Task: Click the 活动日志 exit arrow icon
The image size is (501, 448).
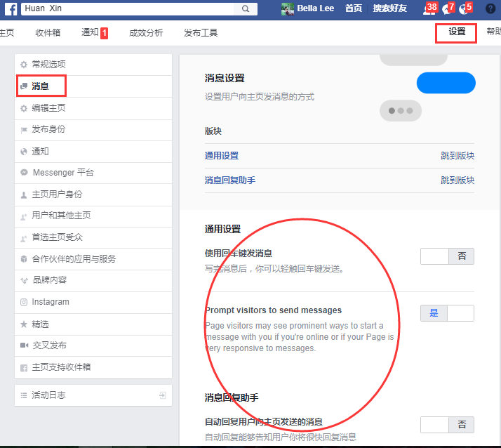Action: (163, 395)
